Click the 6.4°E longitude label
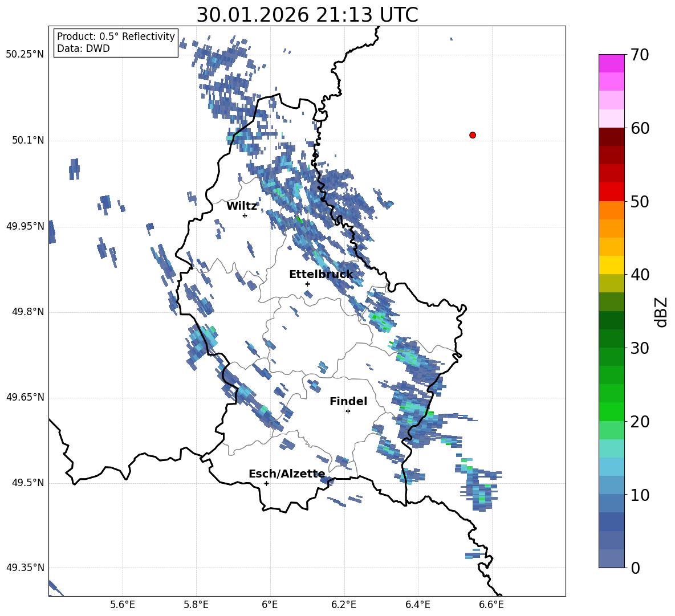675x616 pixels. point(417,605)
